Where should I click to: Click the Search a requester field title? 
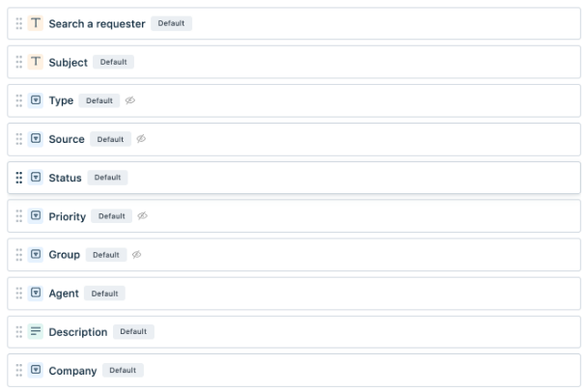click(x=97, y=23)
